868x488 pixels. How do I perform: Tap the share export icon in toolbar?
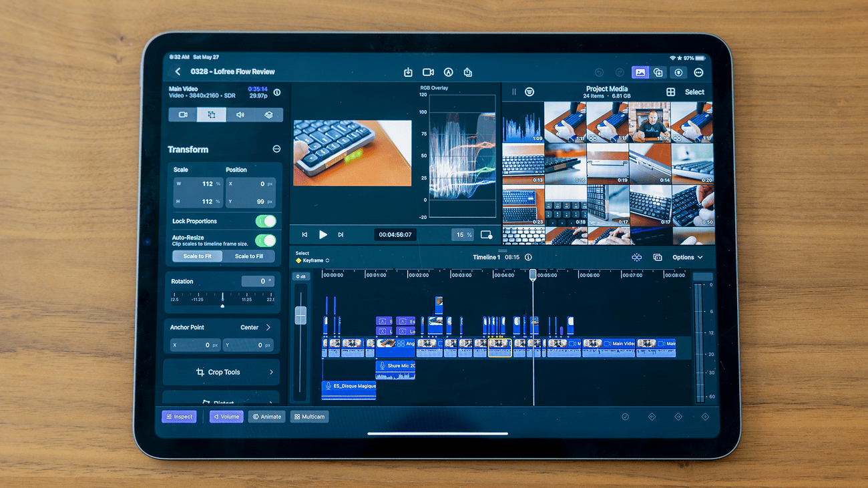click(x=468, y=72)
